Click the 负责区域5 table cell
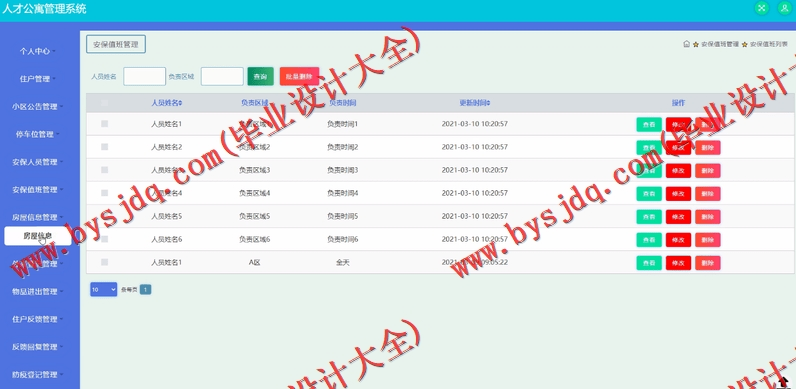 (254, 216)
